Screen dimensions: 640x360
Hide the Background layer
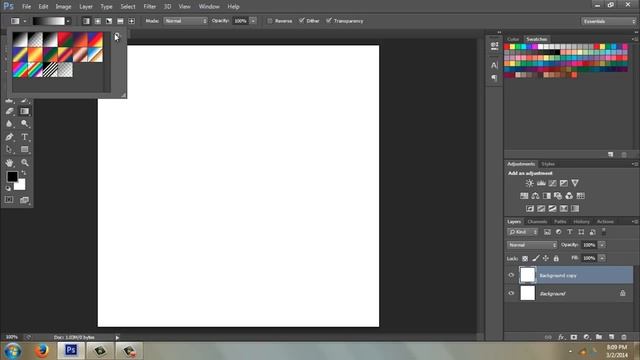coord(511,293)
